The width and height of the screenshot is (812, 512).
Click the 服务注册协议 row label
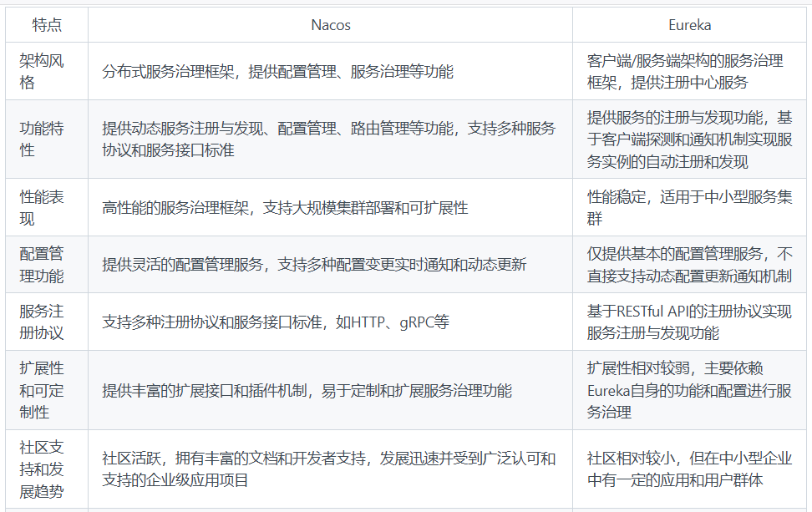pos(47,322)
